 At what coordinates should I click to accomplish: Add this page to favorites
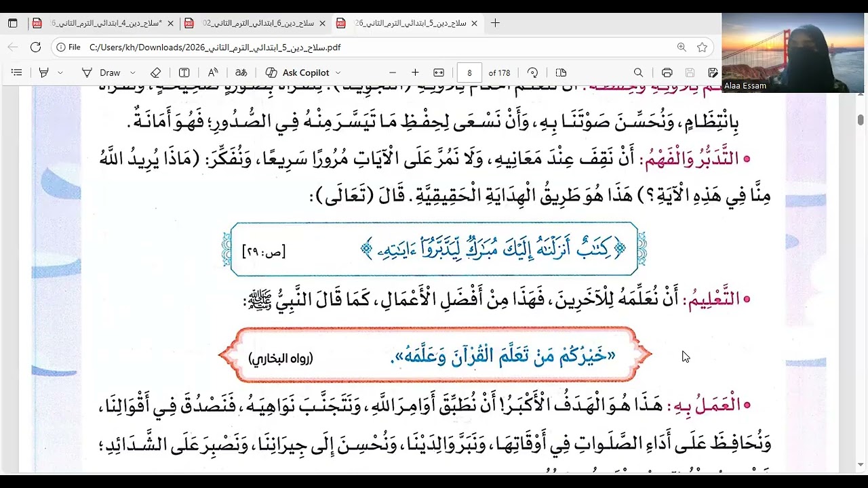[703, 47]
